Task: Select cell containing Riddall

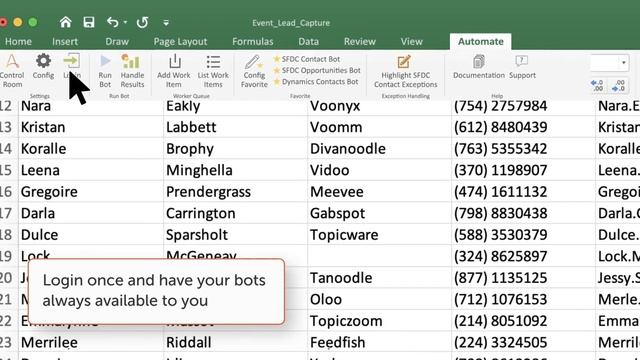Action: coord(236,342)
